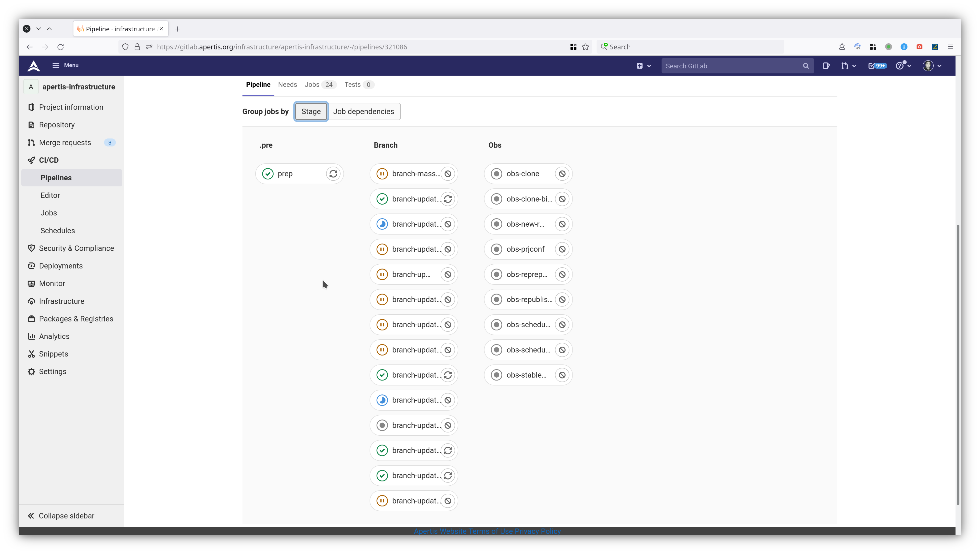Group jobs by Stage

311,111
